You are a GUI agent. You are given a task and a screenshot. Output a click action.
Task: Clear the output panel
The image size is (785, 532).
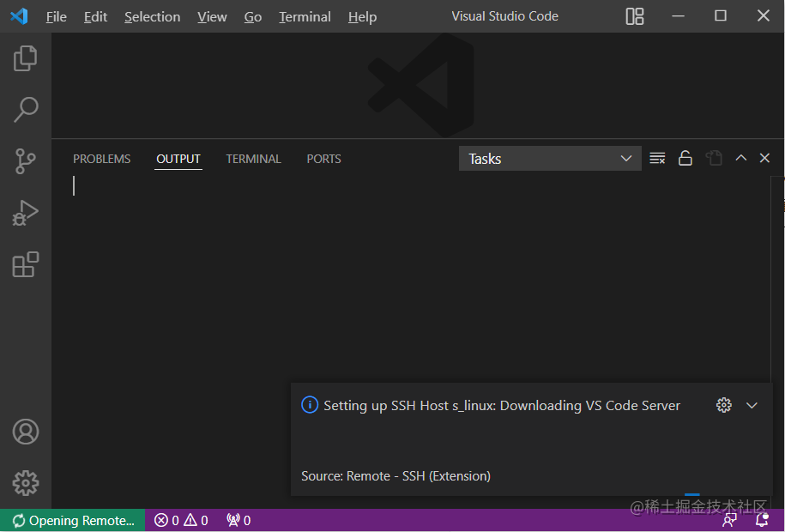click(657, 158)
